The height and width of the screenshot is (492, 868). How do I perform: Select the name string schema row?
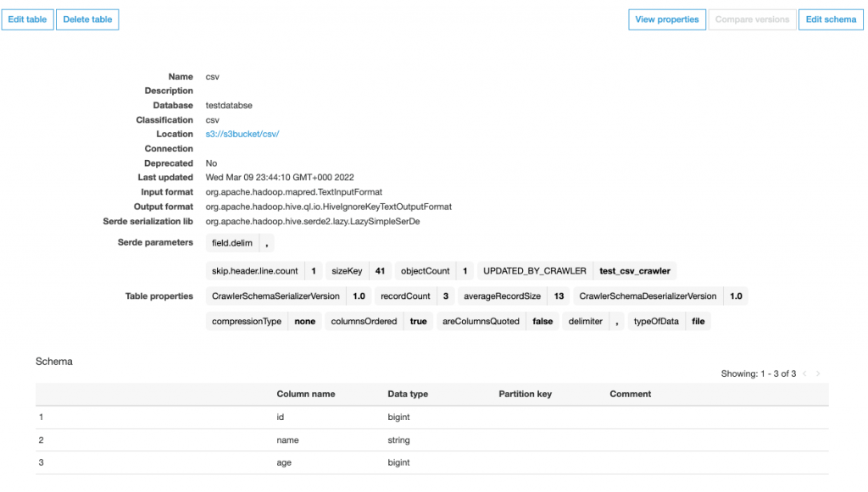click(x=431, y=440)
